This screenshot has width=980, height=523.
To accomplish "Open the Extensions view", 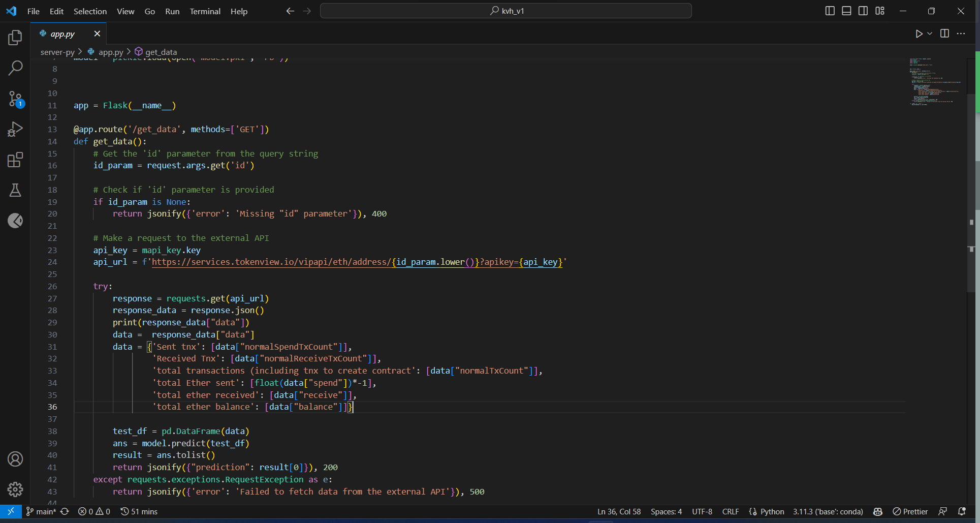I will point(15,160).
